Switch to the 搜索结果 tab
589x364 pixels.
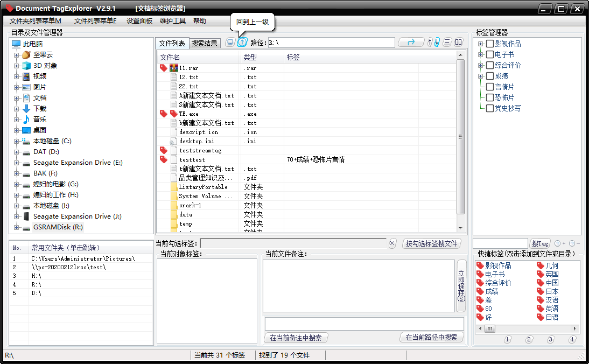click(205, 43)
